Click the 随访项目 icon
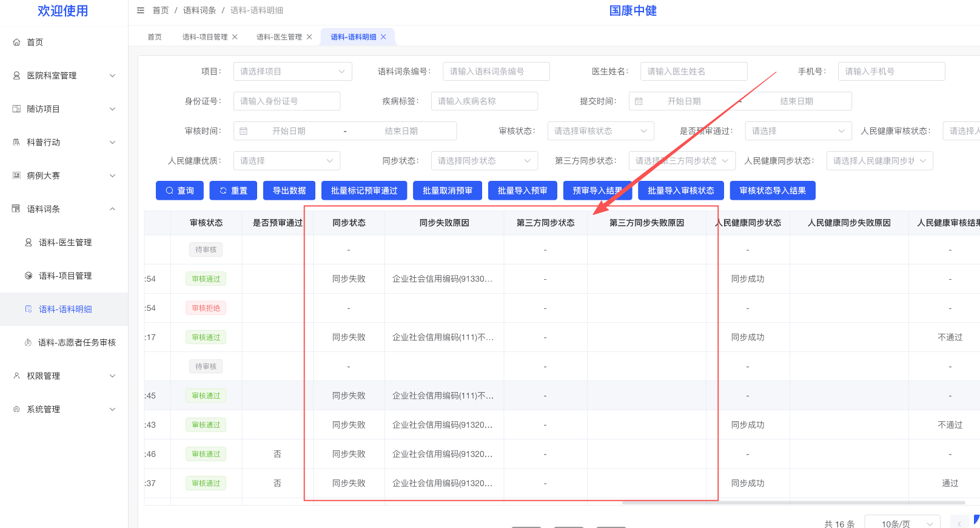The width and height of the screenshot is (980, 528). pyautogui.click(x=16, y=109)
